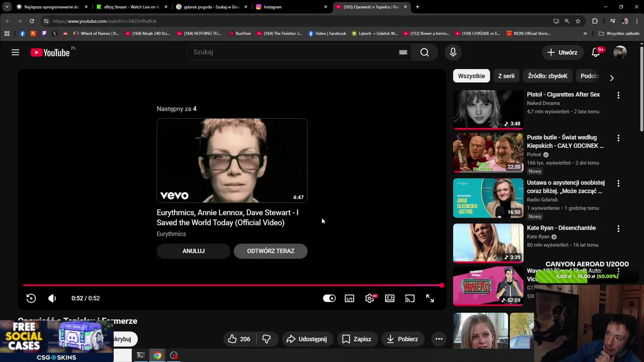Open the Radio Gdańsk channel name

pos(542,200)
